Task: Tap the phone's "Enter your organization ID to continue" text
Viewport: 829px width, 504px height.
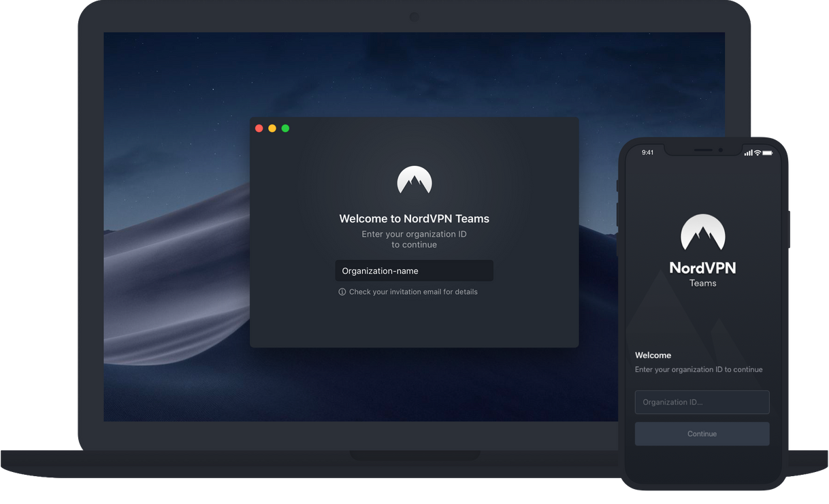Action: click(x=698, y=369)
